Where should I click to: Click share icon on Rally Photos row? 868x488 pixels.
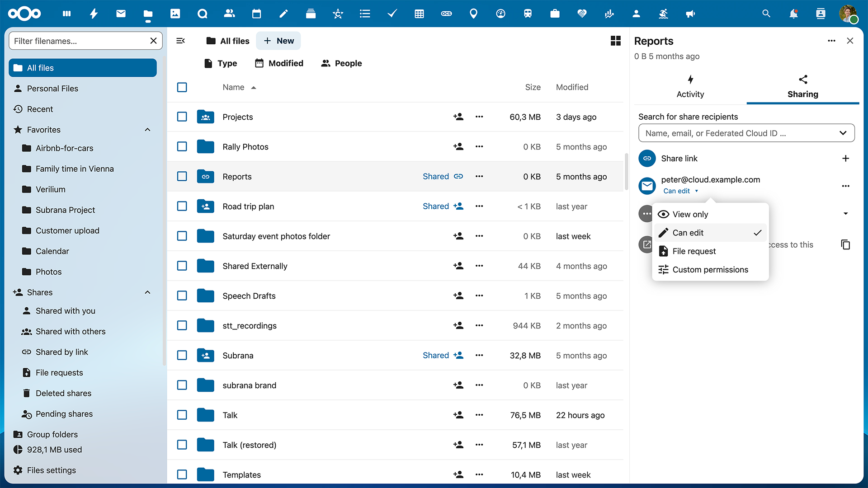pos(458,146)
